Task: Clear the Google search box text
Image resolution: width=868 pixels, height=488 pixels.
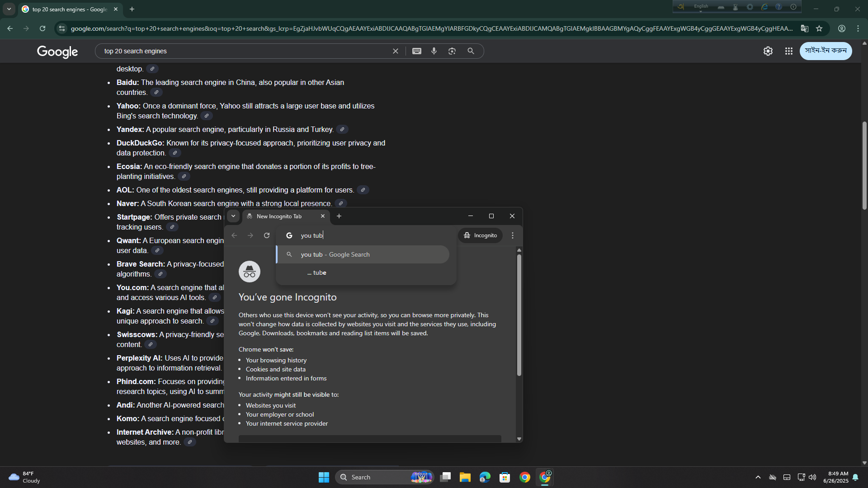Action: [x=396, y=51]
